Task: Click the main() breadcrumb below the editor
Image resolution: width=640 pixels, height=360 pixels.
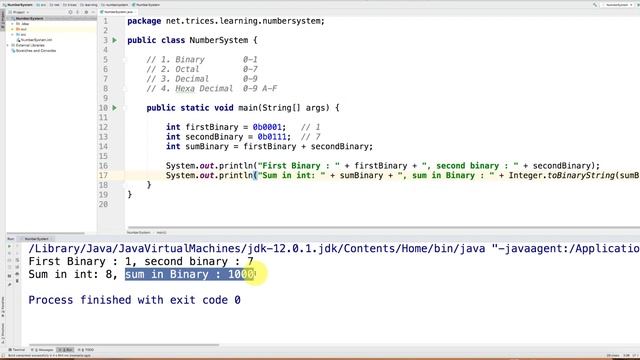Action: pos(162,232)
